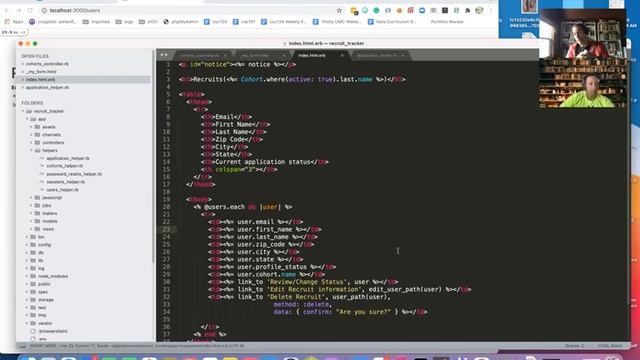Open the browser extensions puzzle icon
The width and height of the screenshot is (640, 360).
468,11
